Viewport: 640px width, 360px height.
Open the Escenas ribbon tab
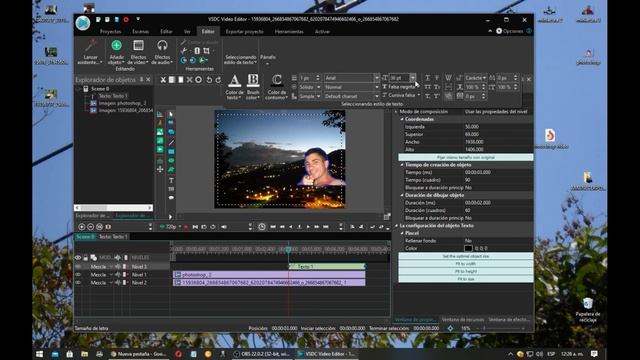point(140,31)
